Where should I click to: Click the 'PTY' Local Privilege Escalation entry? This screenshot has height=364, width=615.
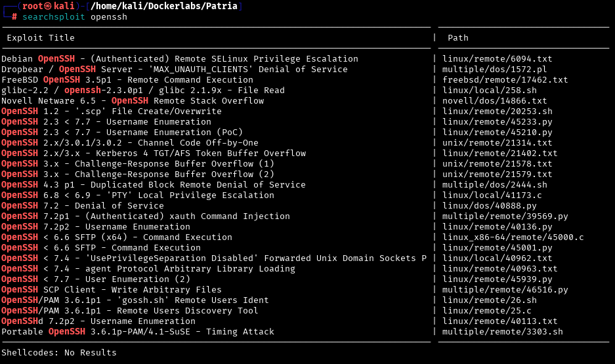[138, 195]
